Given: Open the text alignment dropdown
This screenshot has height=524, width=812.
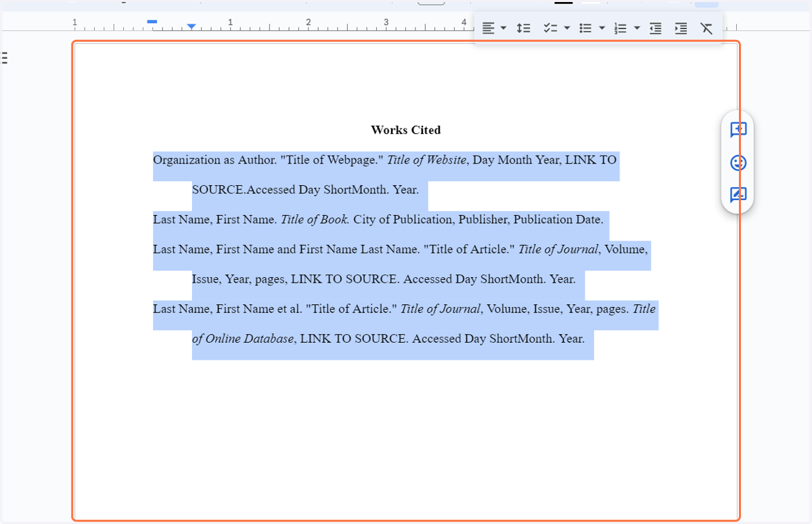Looking at the screenshot, I should tap(494, 28).
